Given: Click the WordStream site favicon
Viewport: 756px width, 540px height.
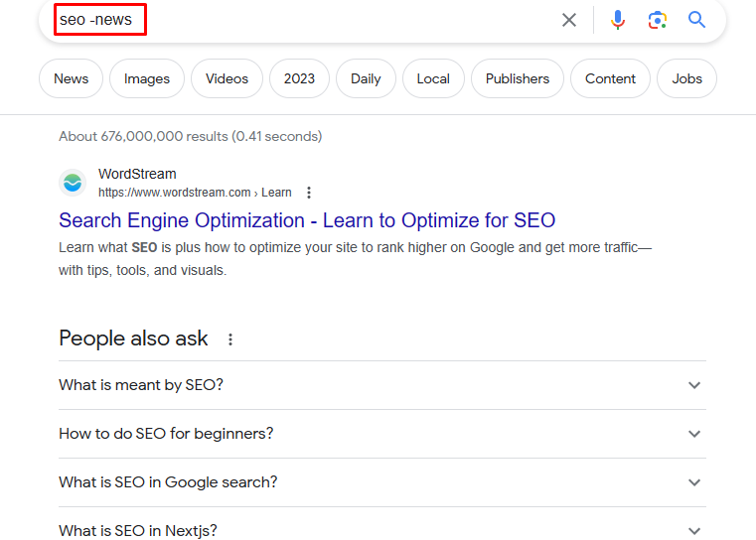Looking at the screenshot, I should click(73, 183).
